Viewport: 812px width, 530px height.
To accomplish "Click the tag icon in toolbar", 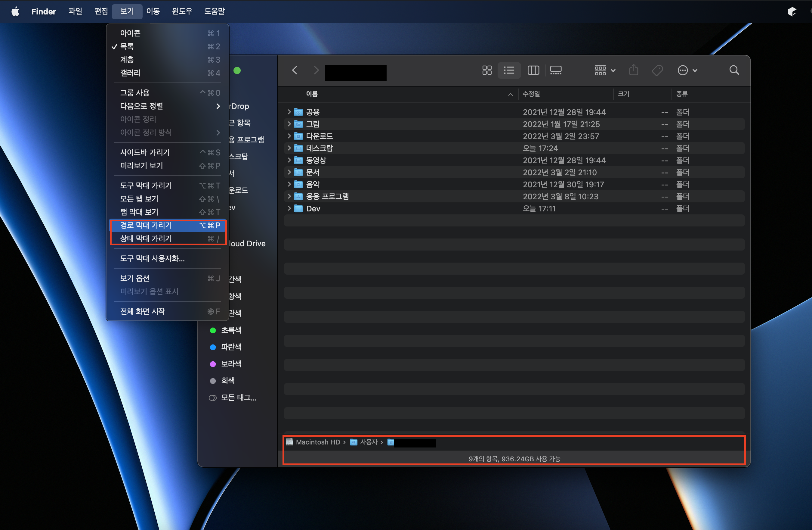I will (657, 70).
